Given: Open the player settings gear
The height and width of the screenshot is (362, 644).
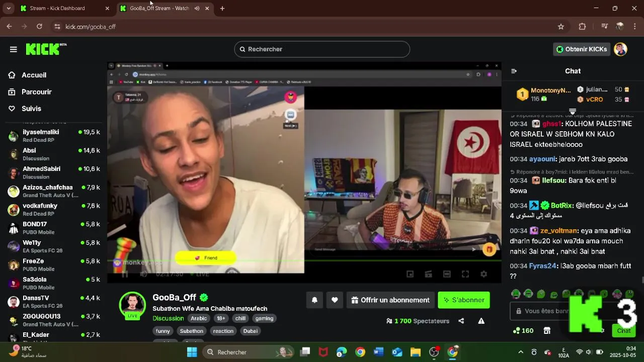Looking at the screenshot, I should [x=484, y=274].
